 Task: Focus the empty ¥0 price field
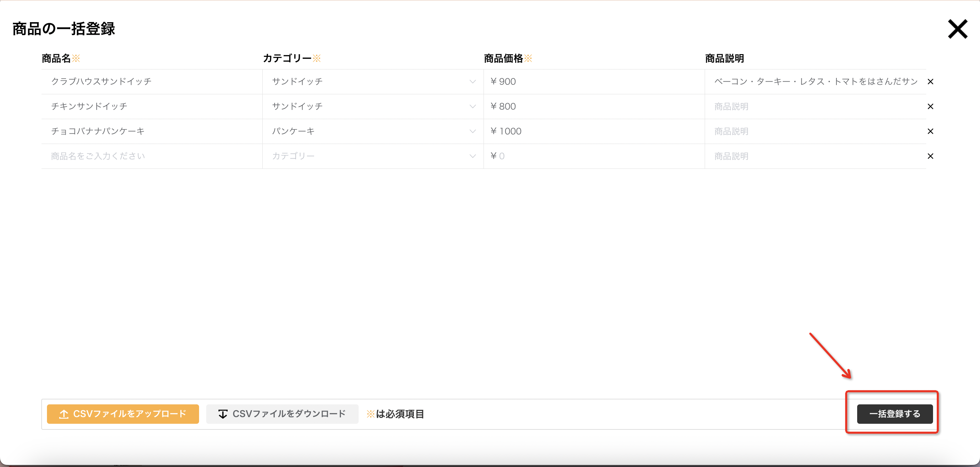tap(594, 156)
